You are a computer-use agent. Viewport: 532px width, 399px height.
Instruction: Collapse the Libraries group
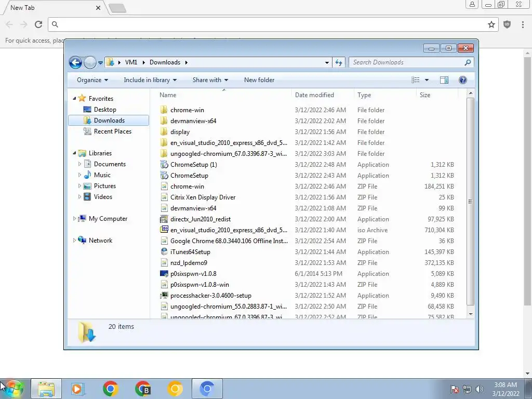(x=74, y=153)
